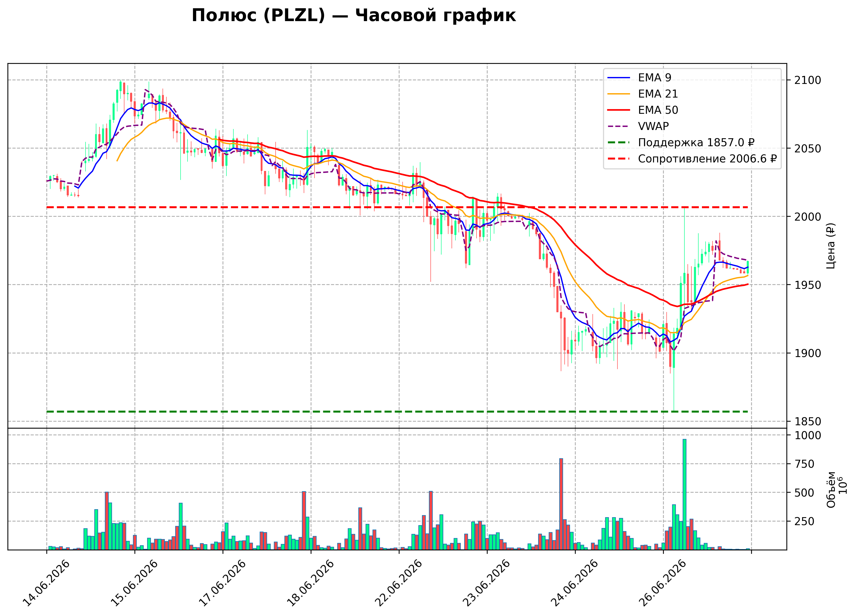This screenshot has width=857, height=616.
Task: Click the tallest green volume bar
Action: pyautogui.click(x=684, y=494)
